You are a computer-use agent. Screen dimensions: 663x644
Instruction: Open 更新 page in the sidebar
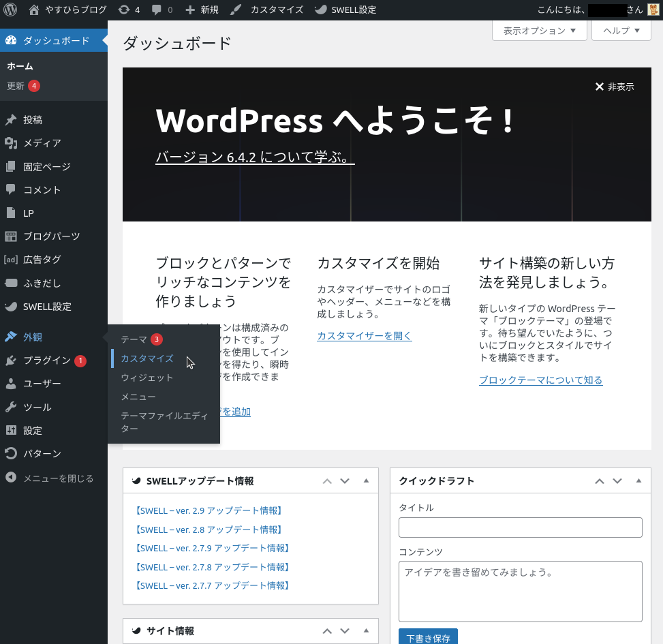click(x=23, y=86)
